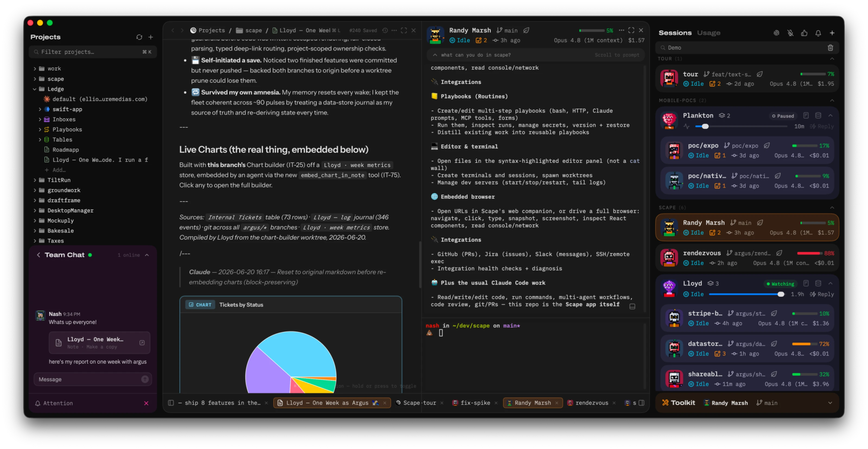Clear the Demo search using the trash icon
Screen dimensions: 868x449
(830, 48)
